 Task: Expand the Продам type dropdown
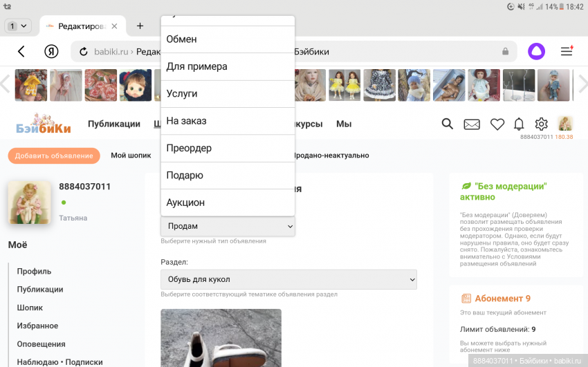228,226
